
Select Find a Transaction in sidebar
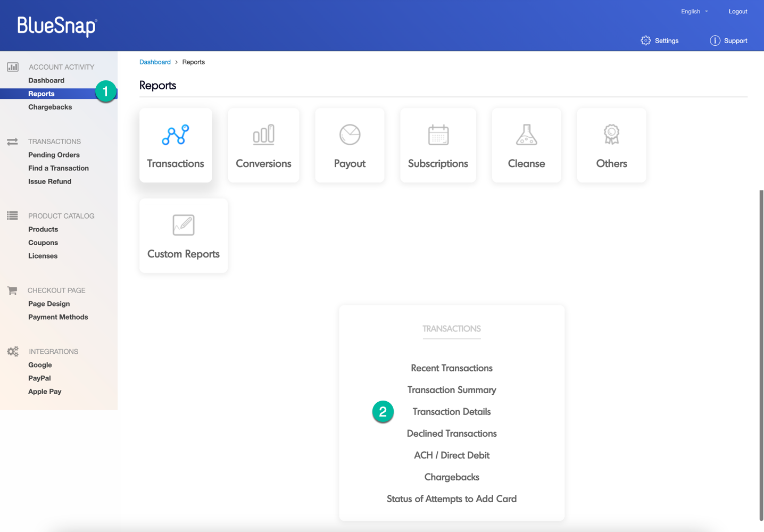pyautogui.click(x=59, y=168)
